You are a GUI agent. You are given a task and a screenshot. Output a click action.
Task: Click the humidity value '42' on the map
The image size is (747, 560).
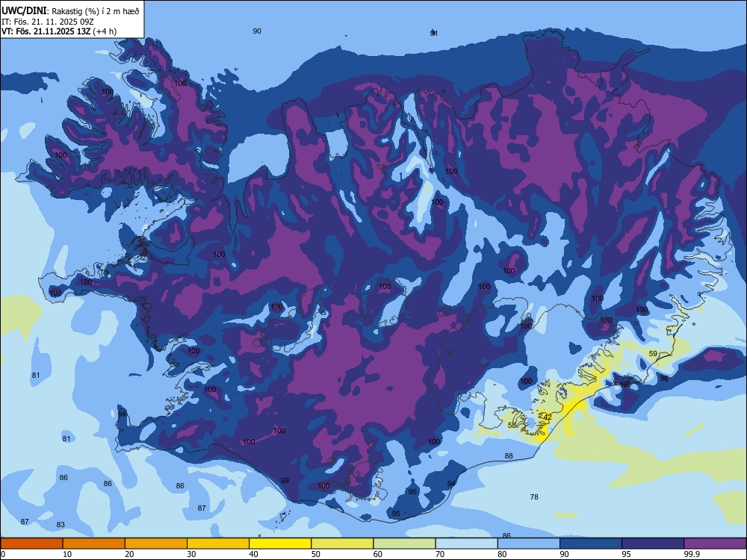click(548, 417)
